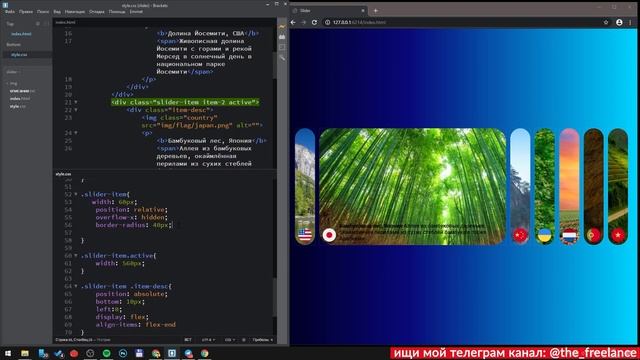Click the Ukraine flag in slider
This screenshot has width=640, height=360.
tap(545, 235)
